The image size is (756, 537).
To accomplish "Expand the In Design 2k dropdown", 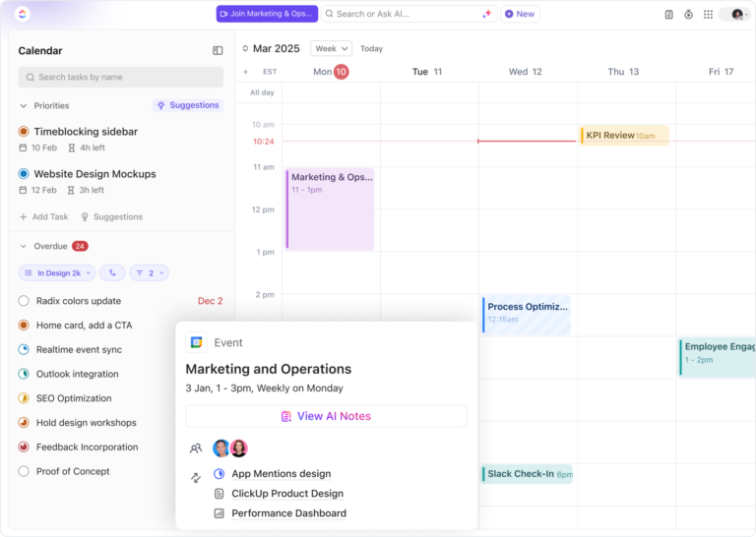I will pyautogui.click(x=57, y=273).
